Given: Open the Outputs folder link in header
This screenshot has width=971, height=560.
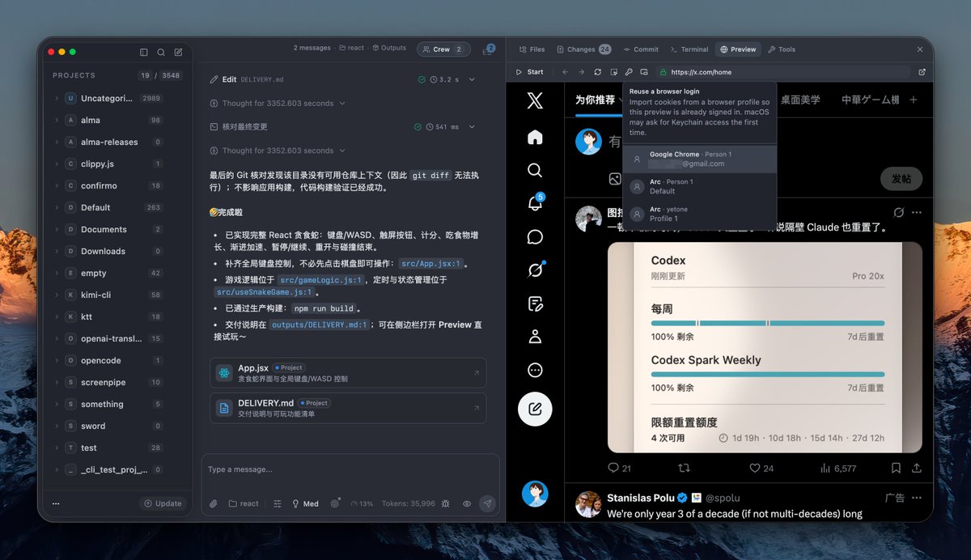Looking at the screenshot, I should click(x=389, y=48).
